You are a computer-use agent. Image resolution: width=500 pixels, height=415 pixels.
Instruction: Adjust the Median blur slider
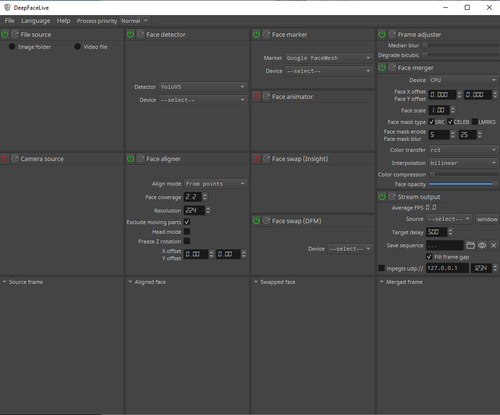[x=461, y=45]
